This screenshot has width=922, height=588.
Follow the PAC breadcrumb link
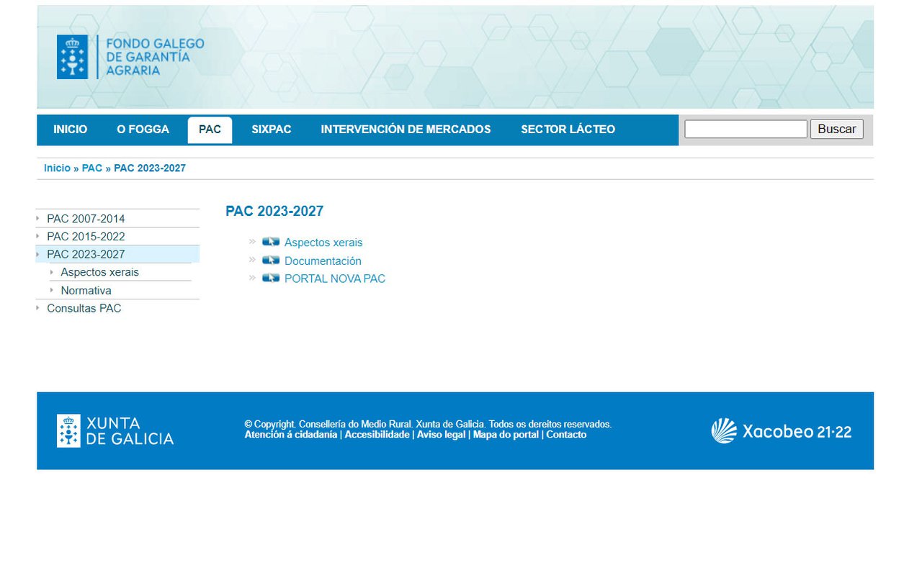tap(92, 168)
